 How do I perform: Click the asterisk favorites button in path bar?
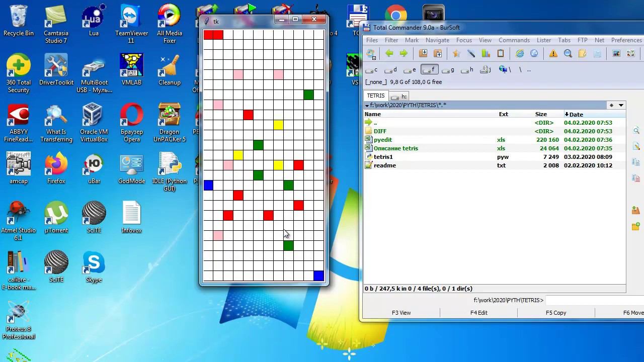[x=611, y=105]
